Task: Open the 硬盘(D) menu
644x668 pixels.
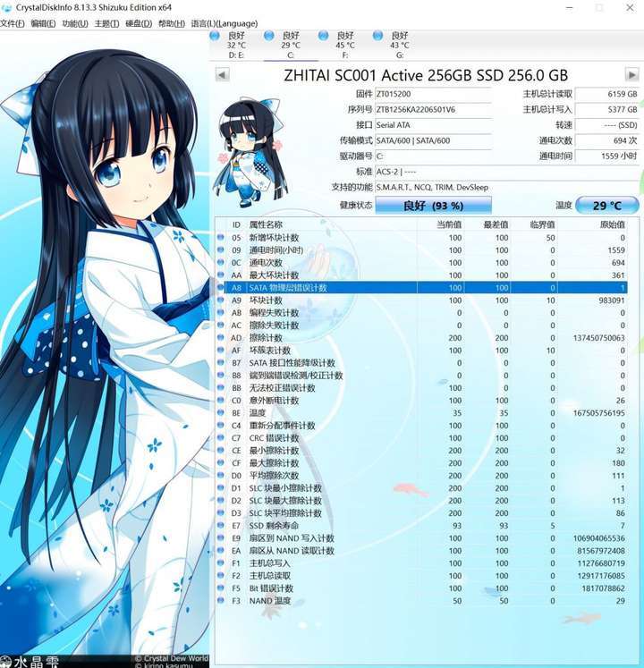Action: pos(139,23)
